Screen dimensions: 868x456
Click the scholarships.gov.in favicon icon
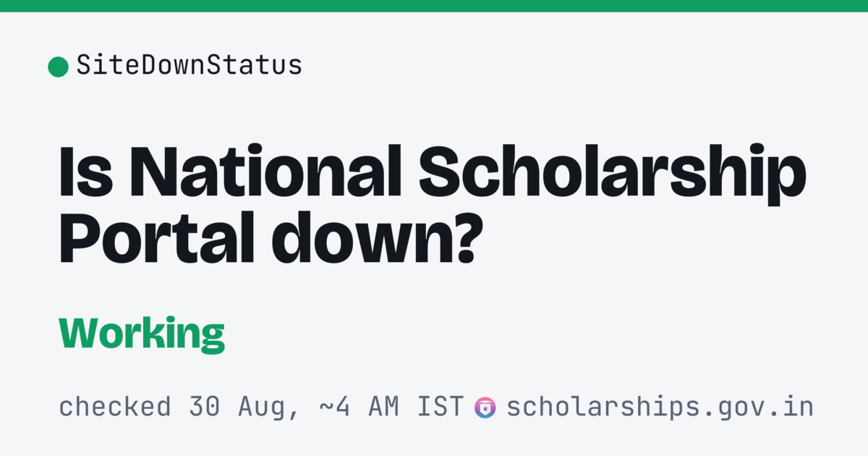click(485, 408)
